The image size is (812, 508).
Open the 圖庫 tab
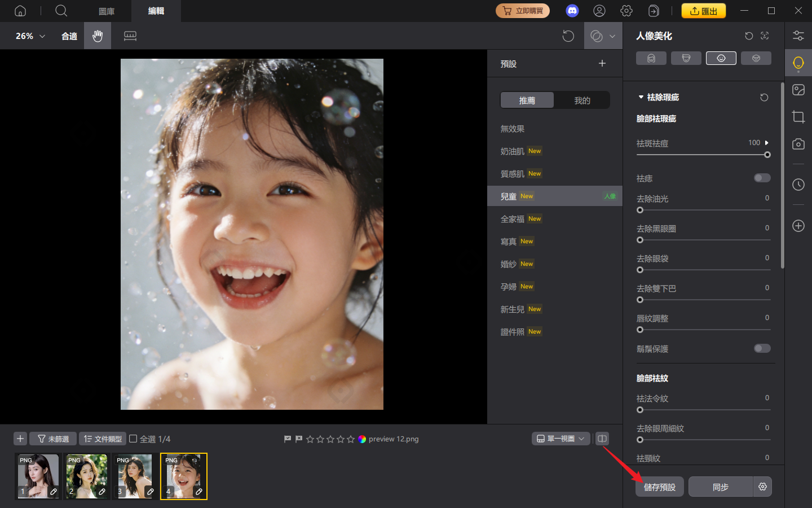[107, 11]
